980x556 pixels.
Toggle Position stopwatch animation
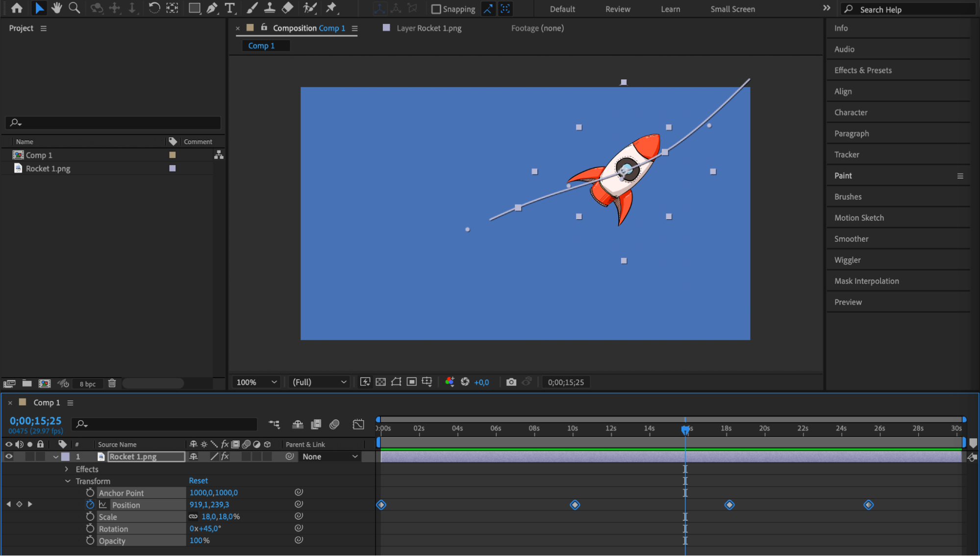pos(90,505)
